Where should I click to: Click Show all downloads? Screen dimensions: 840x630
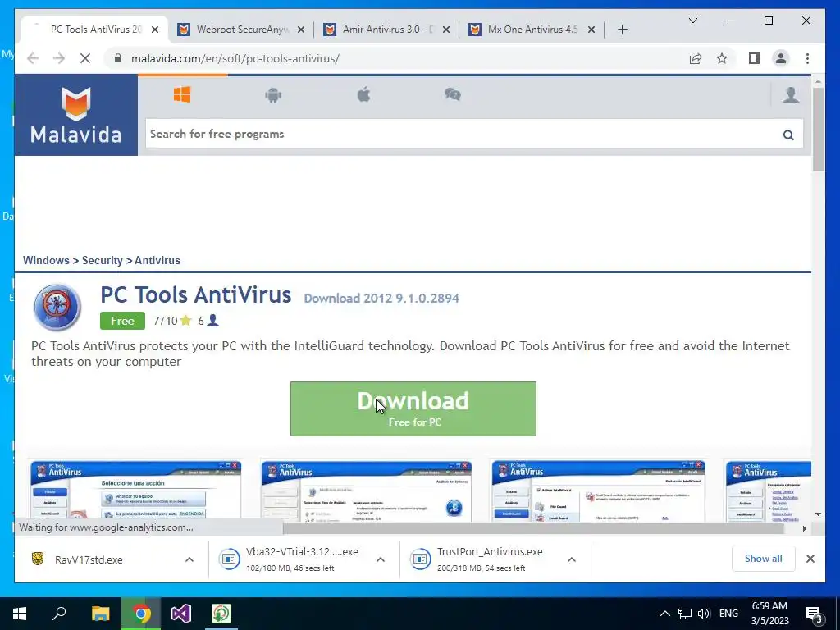[764, 559]
